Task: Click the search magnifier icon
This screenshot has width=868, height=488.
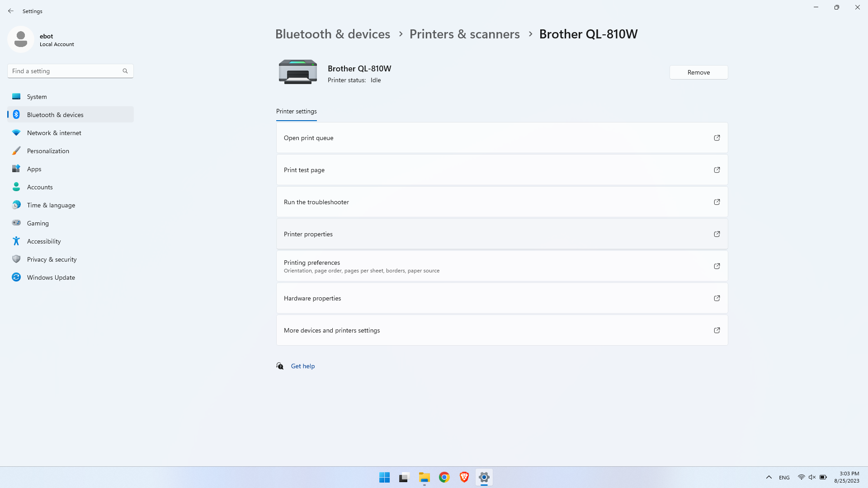Action: pyautogui.click(x=125, y=71)
